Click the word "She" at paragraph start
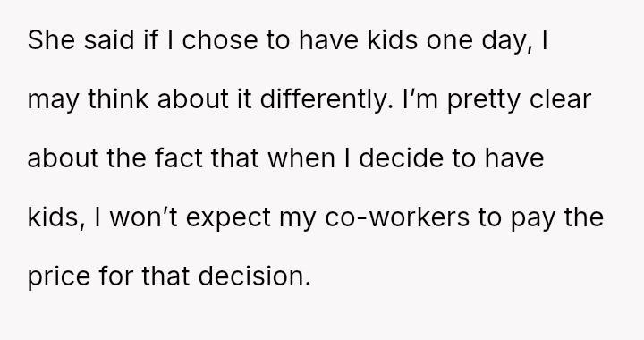The width and height of the screenshot is (644, 340). (x=51, y=40)
